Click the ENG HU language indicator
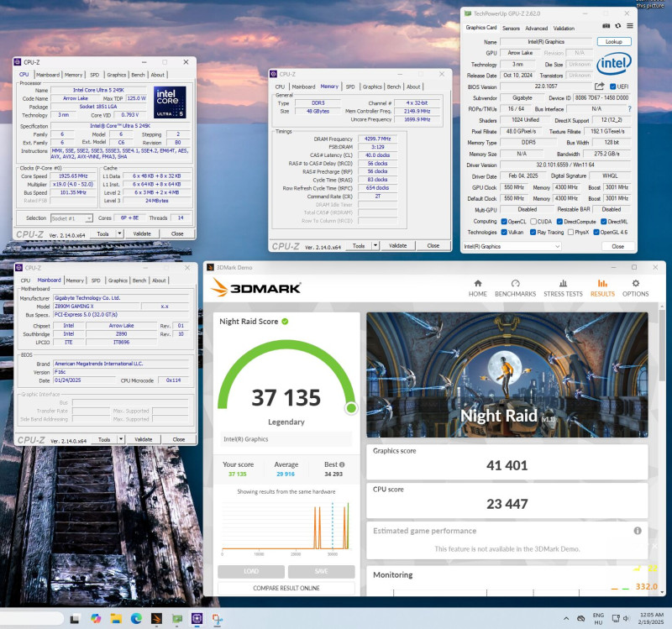 598,618
